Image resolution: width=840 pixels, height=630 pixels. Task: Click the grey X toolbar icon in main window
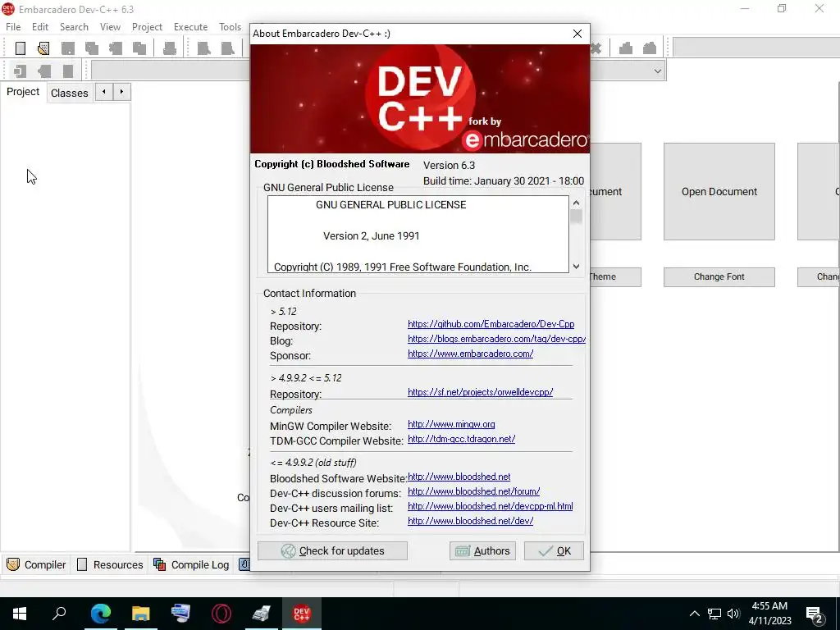[596, 48]
